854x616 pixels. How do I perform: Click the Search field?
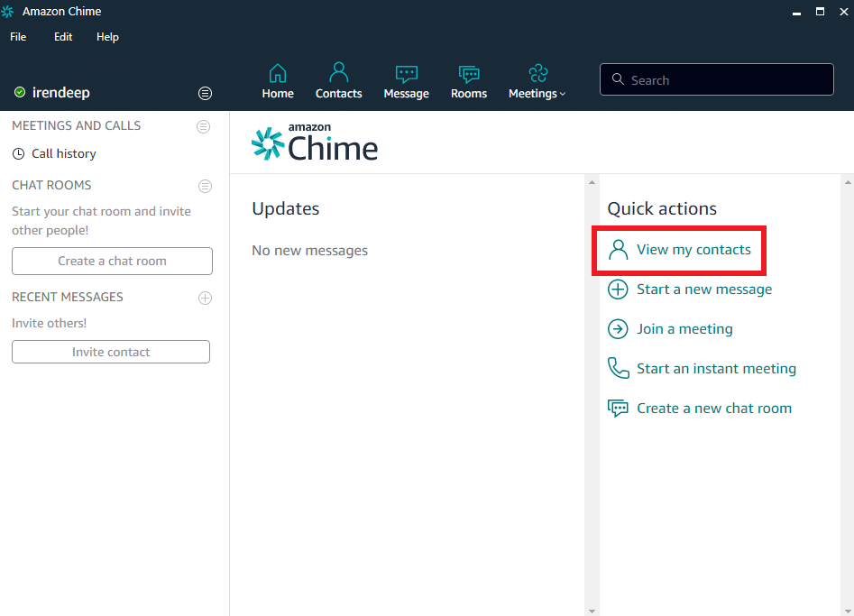tap(717, 79)
